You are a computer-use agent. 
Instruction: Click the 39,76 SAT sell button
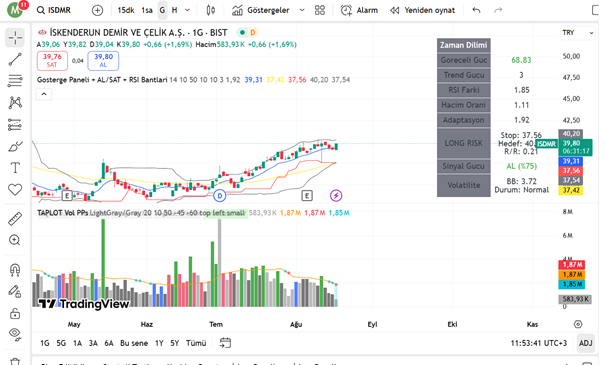[x=52, y=61]
